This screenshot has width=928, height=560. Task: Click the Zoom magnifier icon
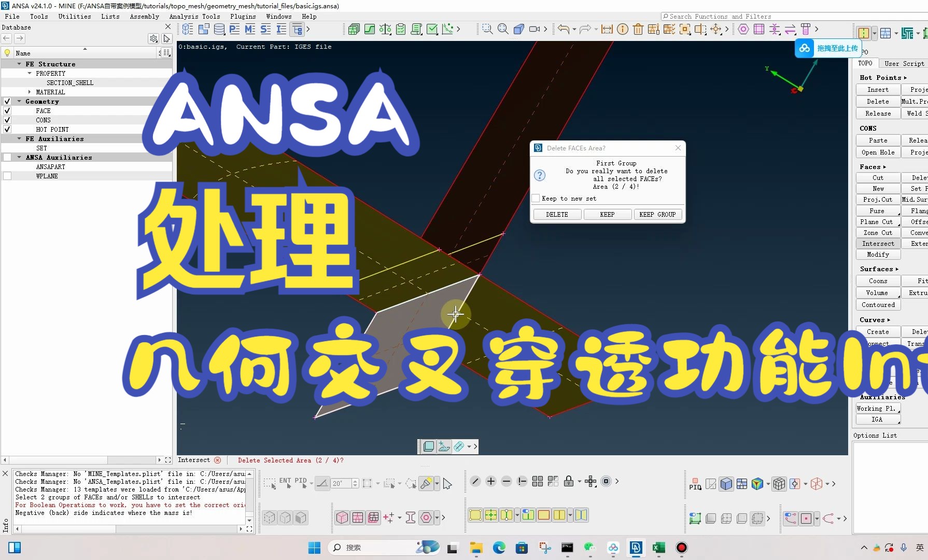[503, 29]
